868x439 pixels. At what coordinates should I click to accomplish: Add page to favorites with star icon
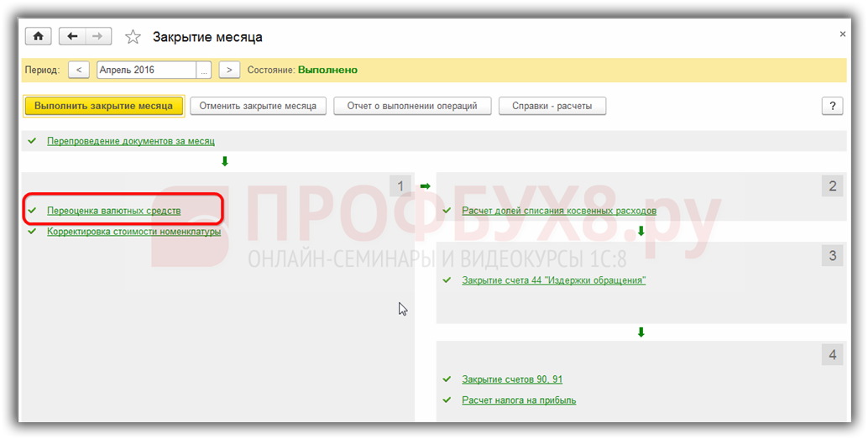pos(133,37)
